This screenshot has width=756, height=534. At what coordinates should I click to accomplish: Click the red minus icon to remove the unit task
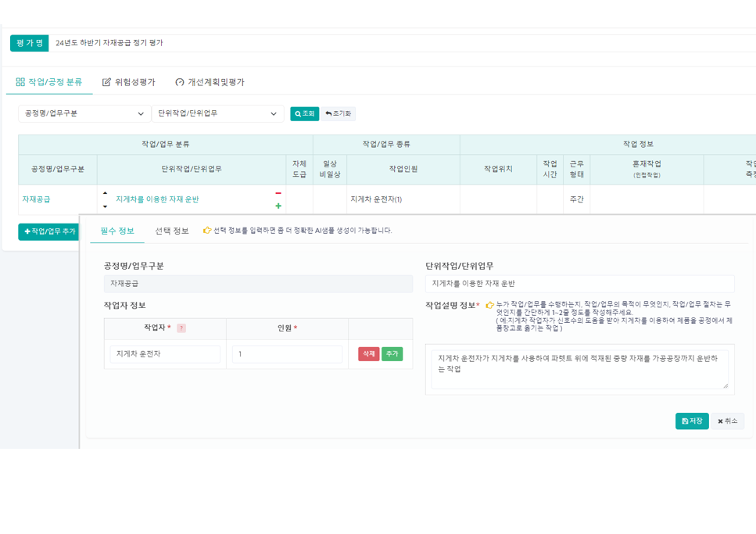pos(278,193)
